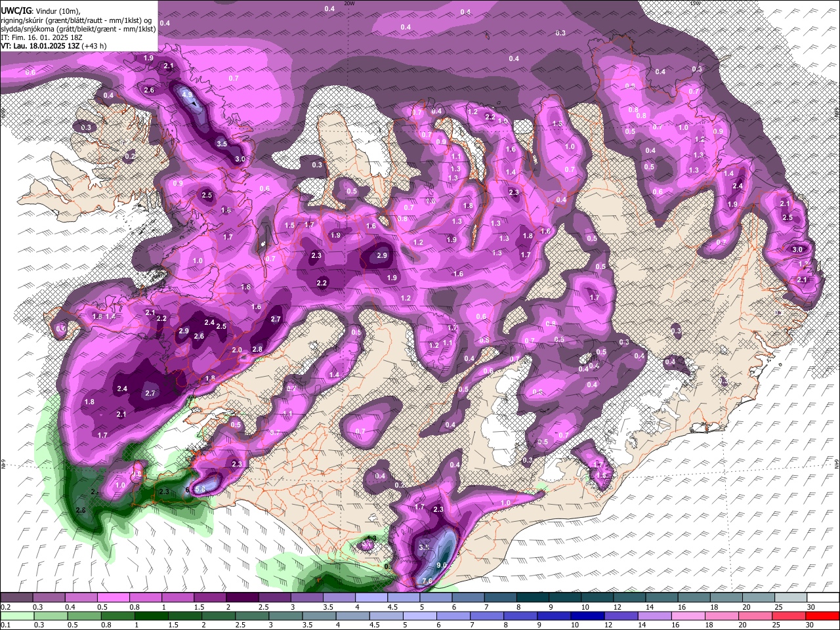Click the '0.2' label on the snow legend

pyautogui.click(x=5, y=607)
